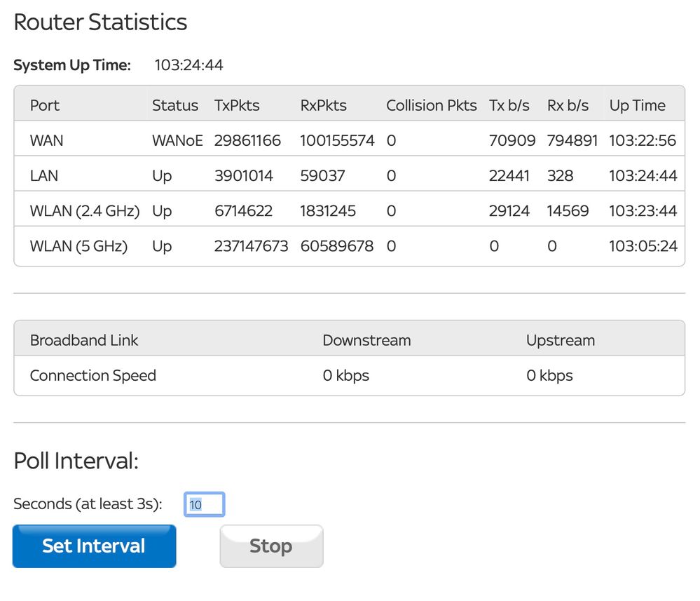Click the Upstream column header

(560, 340)
